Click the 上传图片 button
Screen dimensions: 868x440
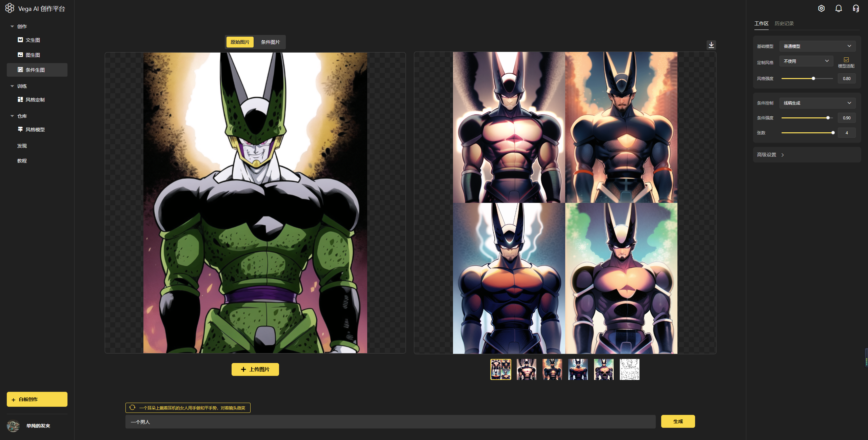tap(255, 369)
